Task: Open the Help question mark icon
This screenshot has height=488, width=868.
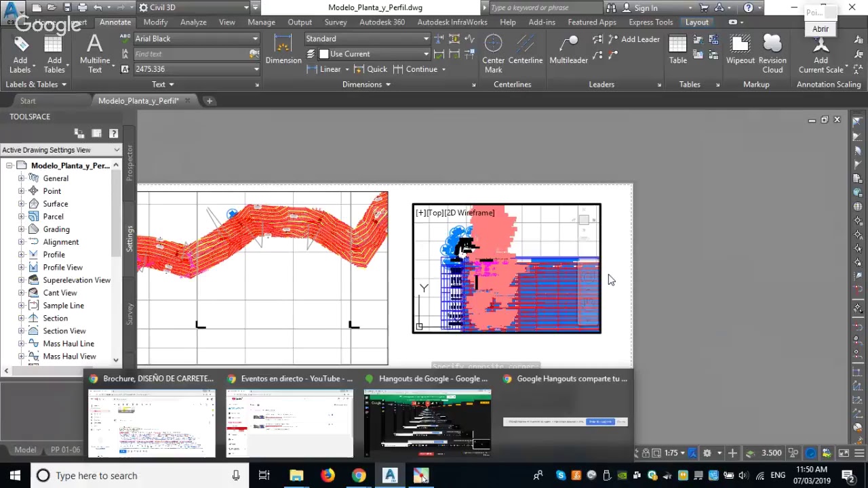Action: point(748,7)
